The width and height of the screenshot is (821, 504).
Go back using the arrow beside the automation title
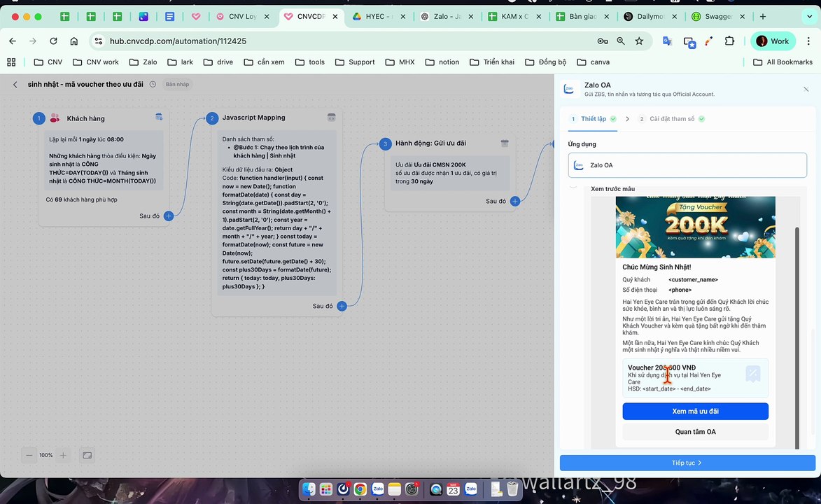(15, 84)
